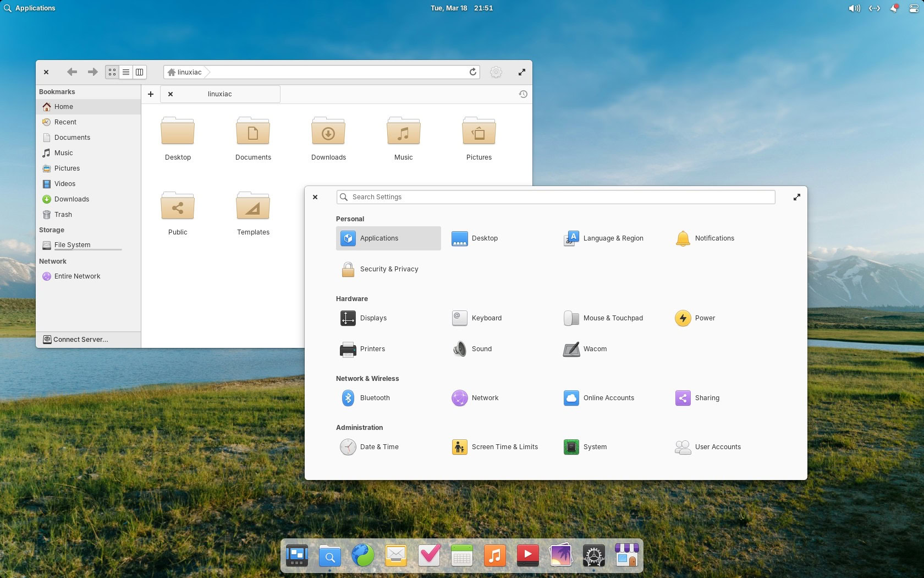Add a new tab in file manager
924x578 pixels.
point(151,94)
